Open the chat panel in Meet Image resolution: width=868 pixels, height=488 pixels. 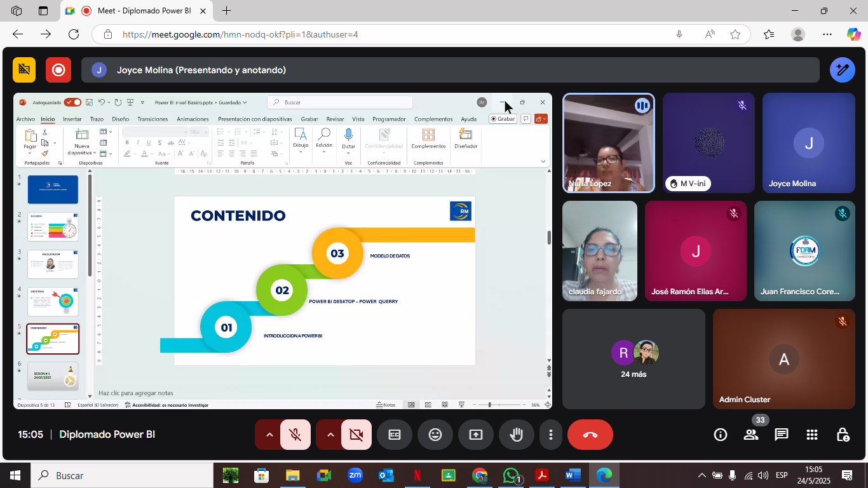pos(781,435)
